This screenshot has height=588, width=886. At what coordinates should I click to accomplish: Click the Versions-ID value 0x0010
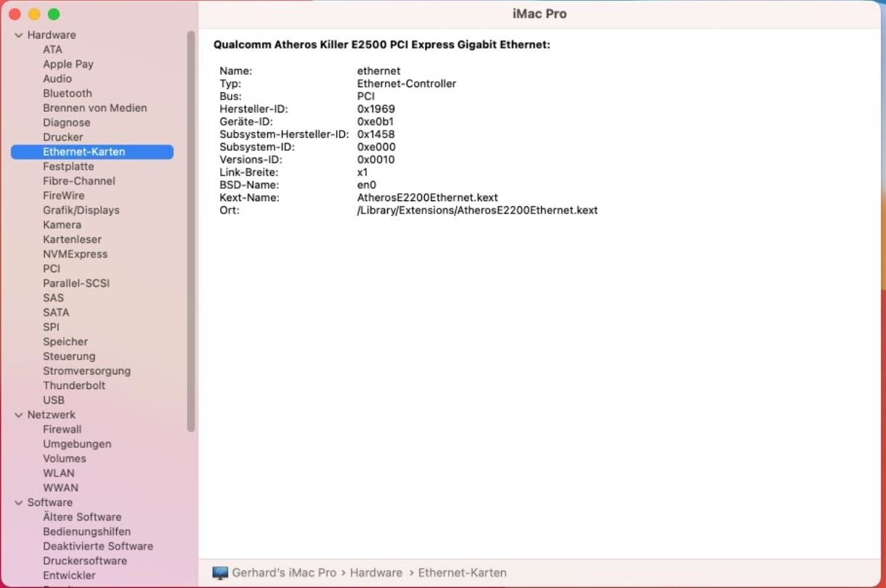click(376, 160)
